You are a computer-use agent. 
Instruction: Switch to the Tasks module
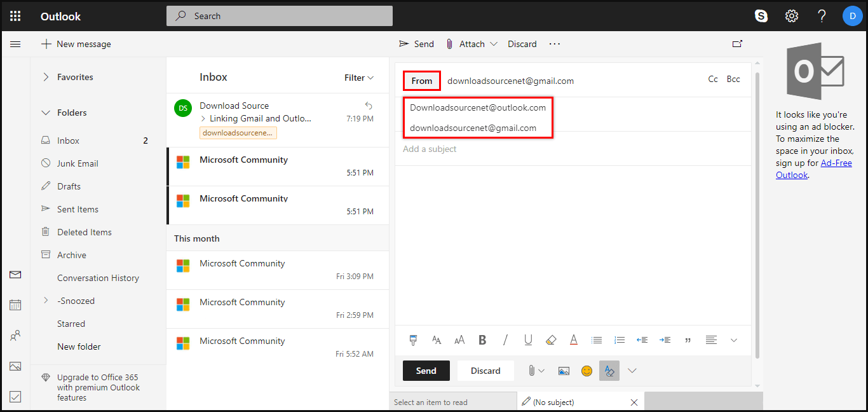click(15, 397)
